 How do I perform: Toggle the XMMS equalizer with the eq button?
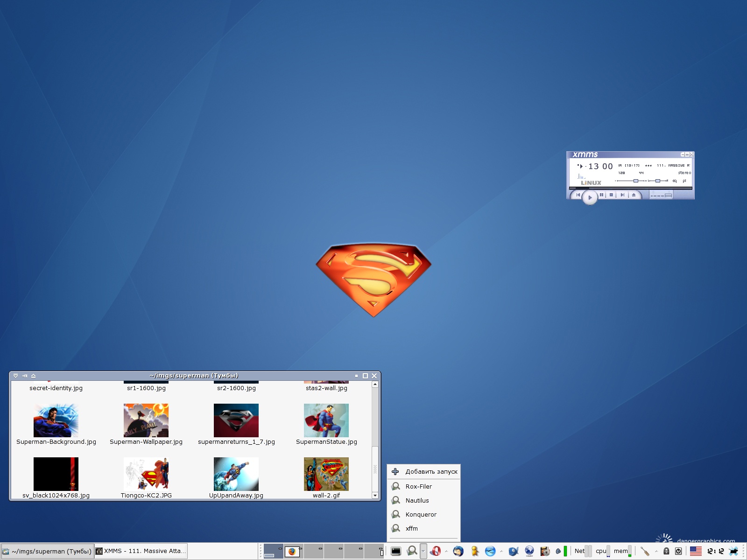(675, 181)
